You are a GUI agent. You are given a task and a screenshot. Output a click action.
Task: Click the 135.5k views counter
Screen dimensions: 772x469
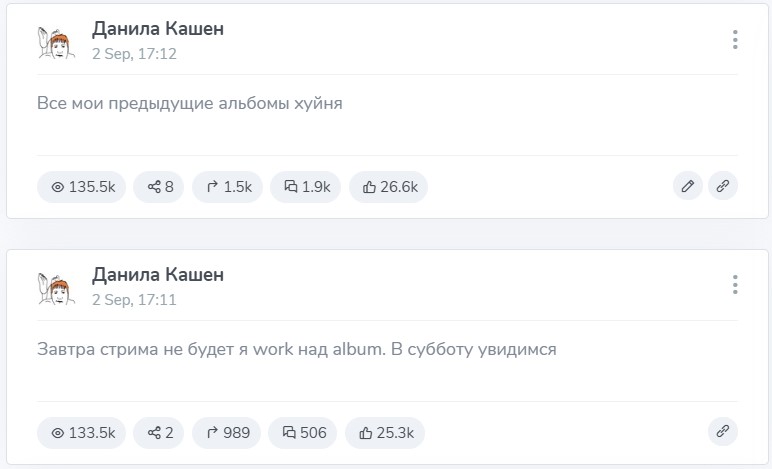tap(82, 186)
